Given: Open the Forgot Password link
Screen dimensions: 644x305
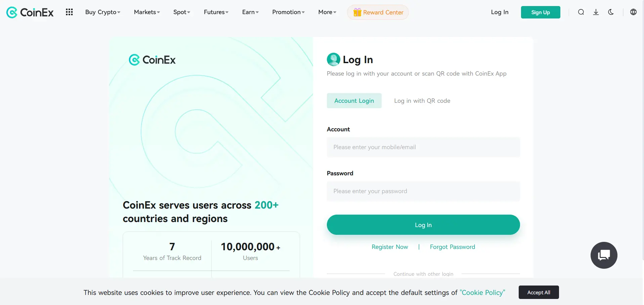Looking at the screenshot, I should pyautogui.click(x=452, y=247).
